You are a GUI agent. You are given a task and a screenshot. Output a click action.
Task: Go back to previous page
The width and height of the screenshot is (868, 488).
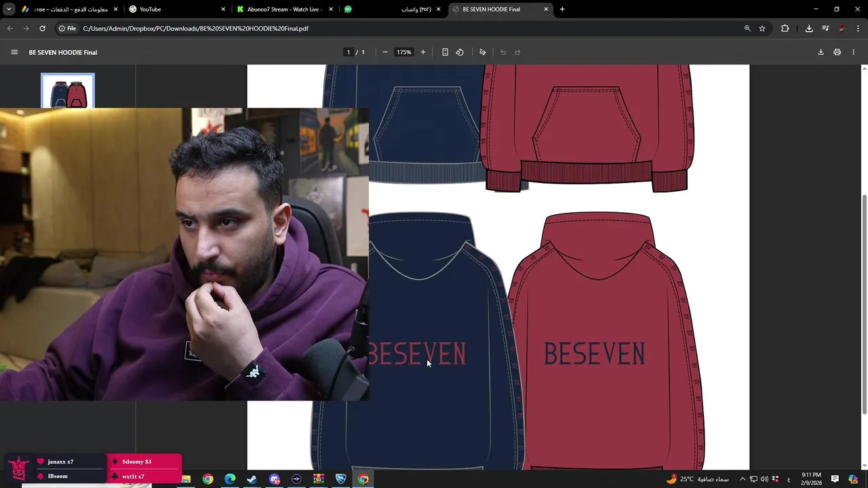pos(9,28)
